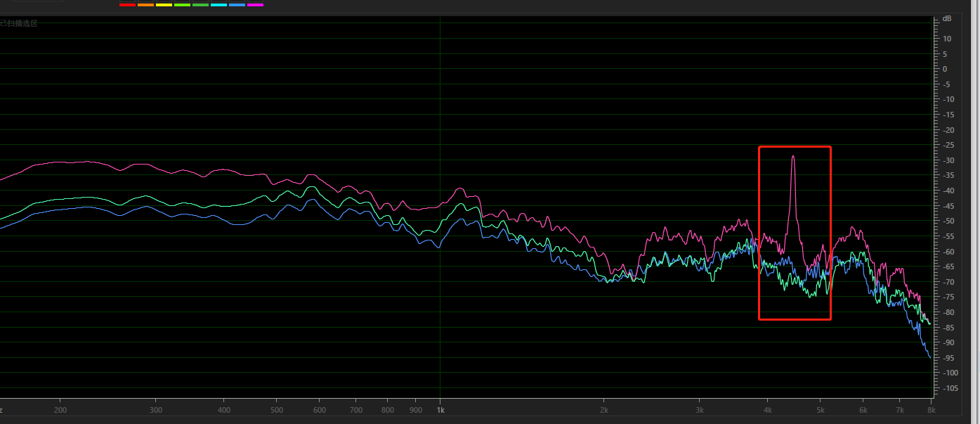Pick the yellow color swatch
The image size is (980, 424).
(x=164, y=5)
